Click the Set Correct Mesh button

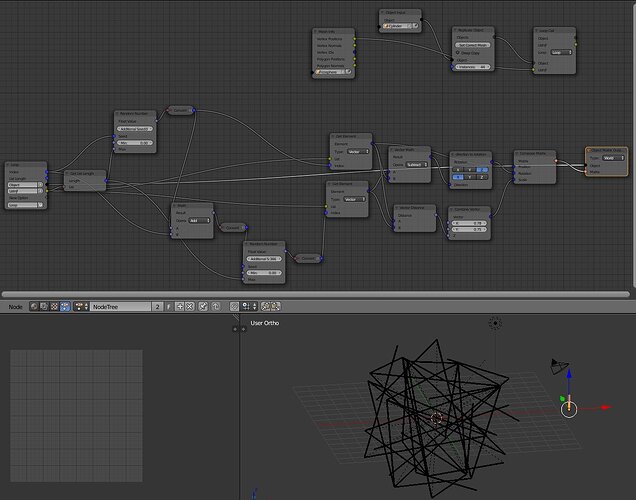[x=473, y=45]
